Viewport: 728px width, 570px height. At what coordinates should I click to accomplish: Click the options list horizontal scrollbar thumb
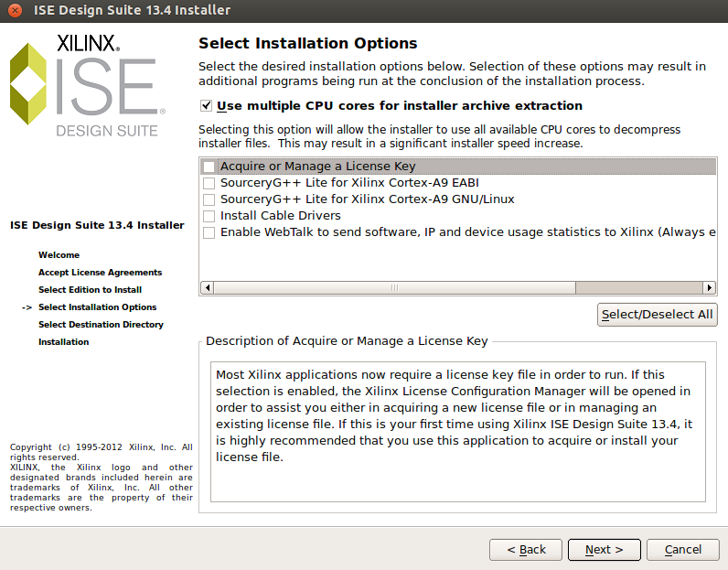coord(393,287)
